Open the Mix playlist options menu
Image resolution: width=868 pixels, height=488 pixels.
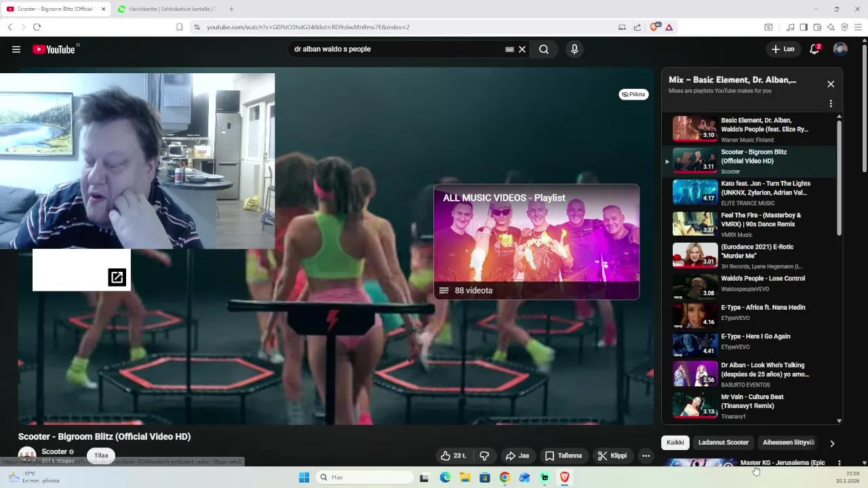(x=831, y=104)
